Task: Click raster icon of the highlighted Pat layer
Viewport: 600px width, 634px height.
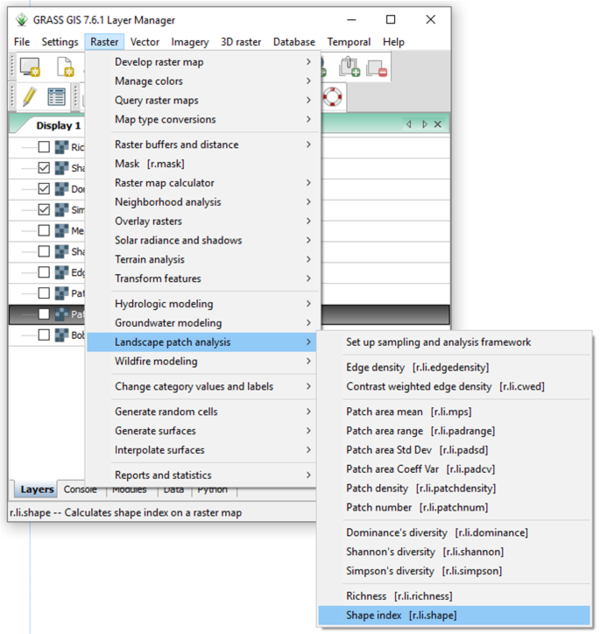Action: click(61, 314)
